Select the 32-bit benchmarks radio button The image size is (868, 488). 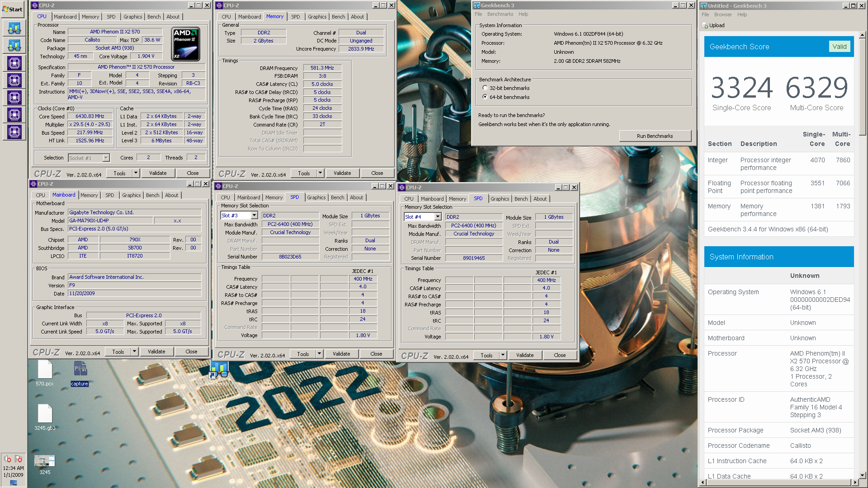(x=485, y=88)
